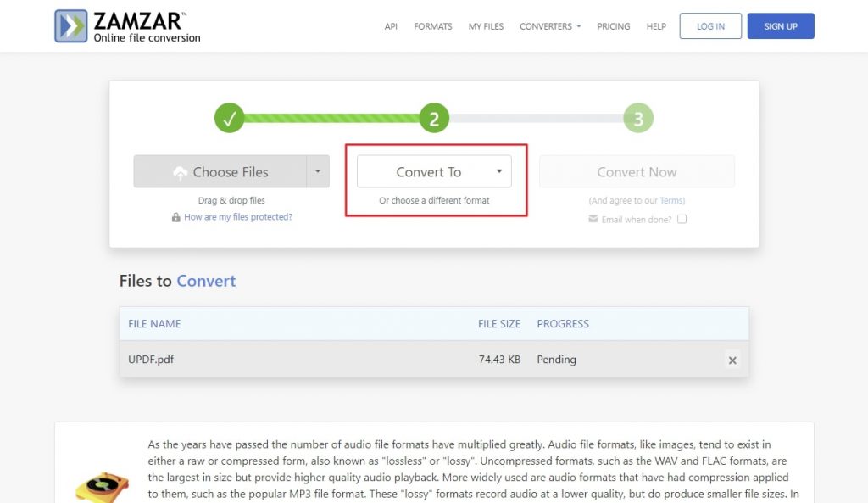Click the Pending progress status for UPDF.pdf

(556, 360)
